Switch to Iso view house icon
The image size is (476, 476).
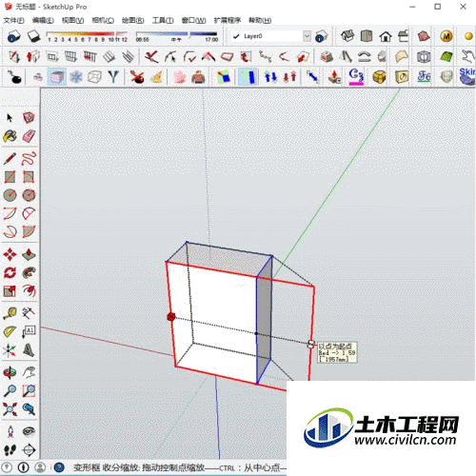pyautogui.click(x=347, y=36)
